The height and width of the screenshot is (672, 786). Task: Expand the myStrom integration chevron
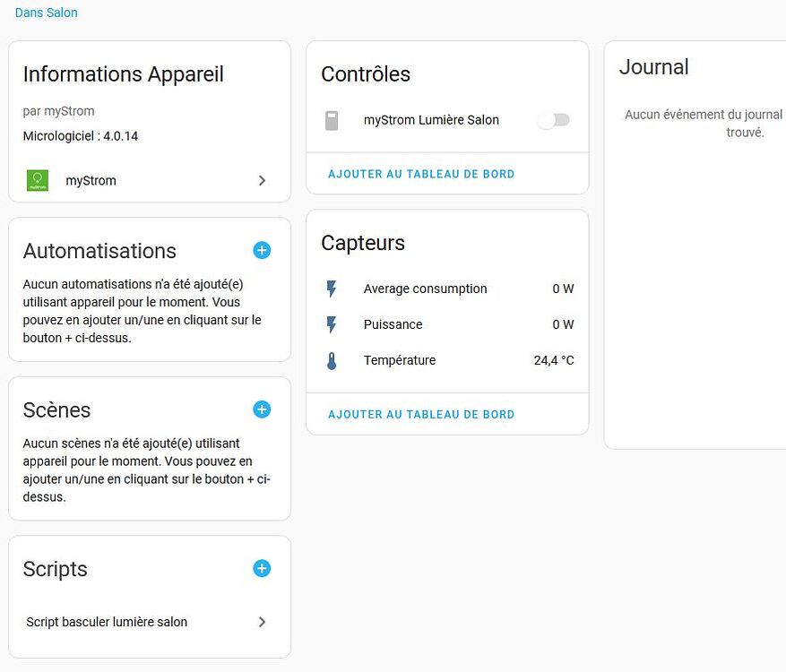pyautogui.click(x=262, y=180)
